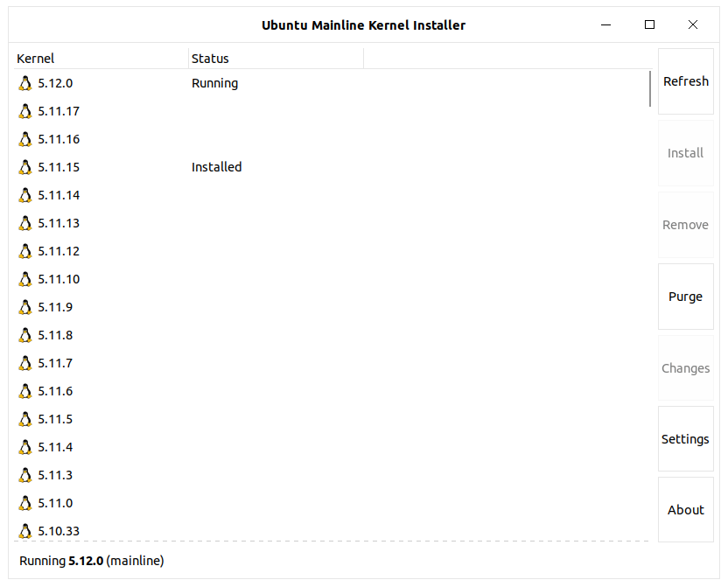Click the penguin icon next to 5.11.10
The width and height of the screenshot is (728, 587).
point(25,279)
